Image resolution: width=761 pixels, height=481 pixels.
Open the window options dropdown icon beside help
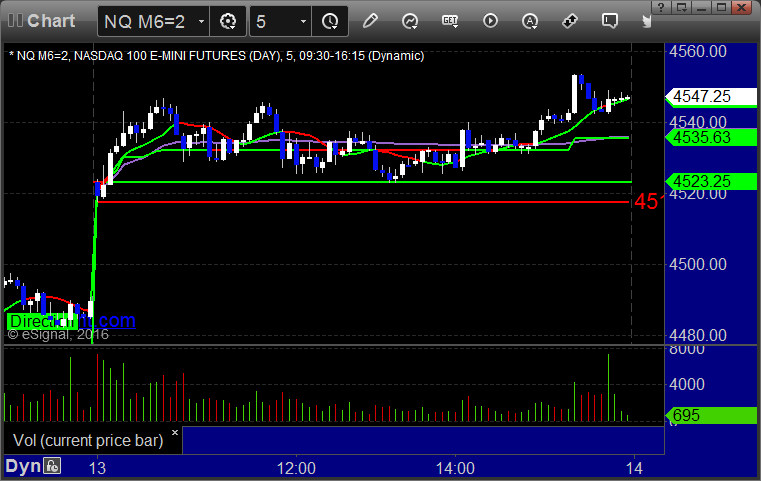(682, 7)
